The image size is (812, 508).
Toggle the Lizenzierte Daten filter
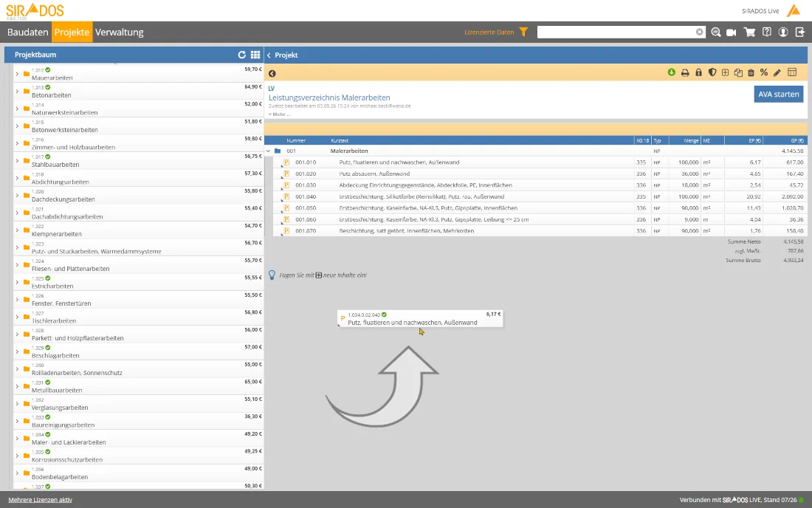pyautogui.click(x=523, y=32)
